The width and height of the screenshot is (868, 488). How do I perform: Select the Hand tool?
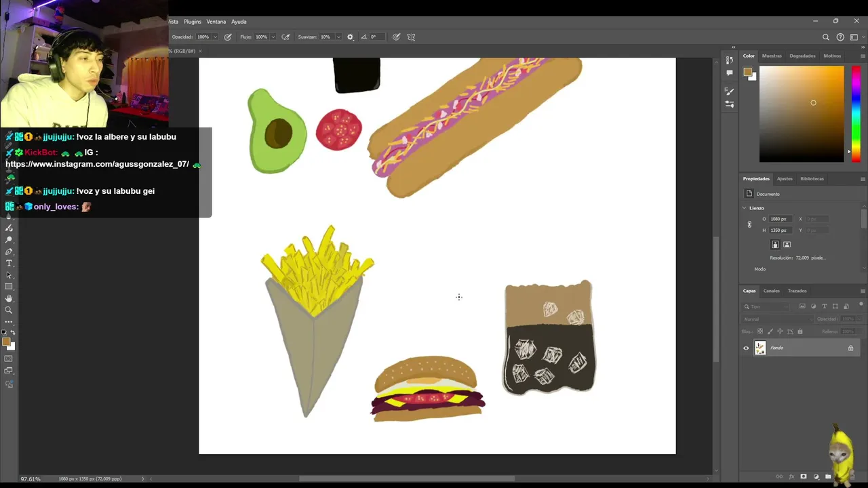(x=9, y=298)
